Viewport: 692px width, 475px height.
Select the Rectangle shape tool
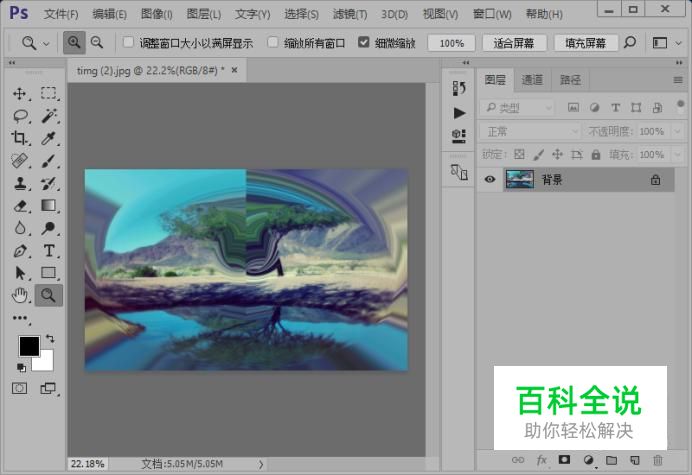(x=49, y=273)
